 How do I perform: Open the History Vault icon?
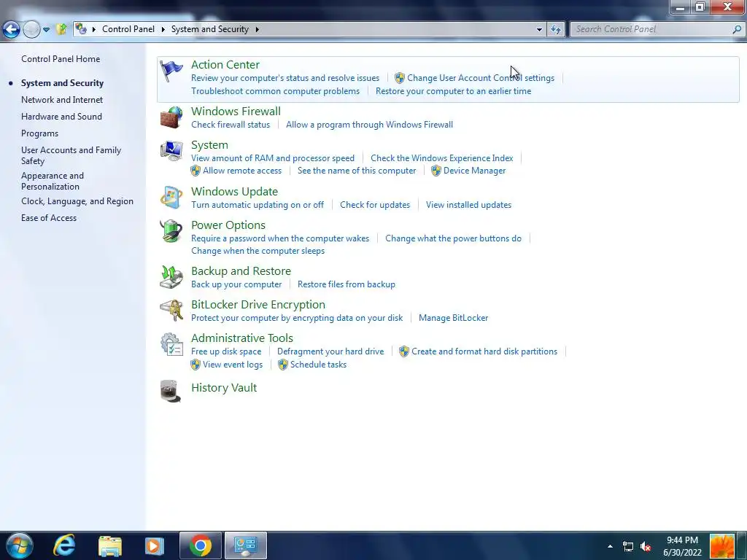point(171,392)
